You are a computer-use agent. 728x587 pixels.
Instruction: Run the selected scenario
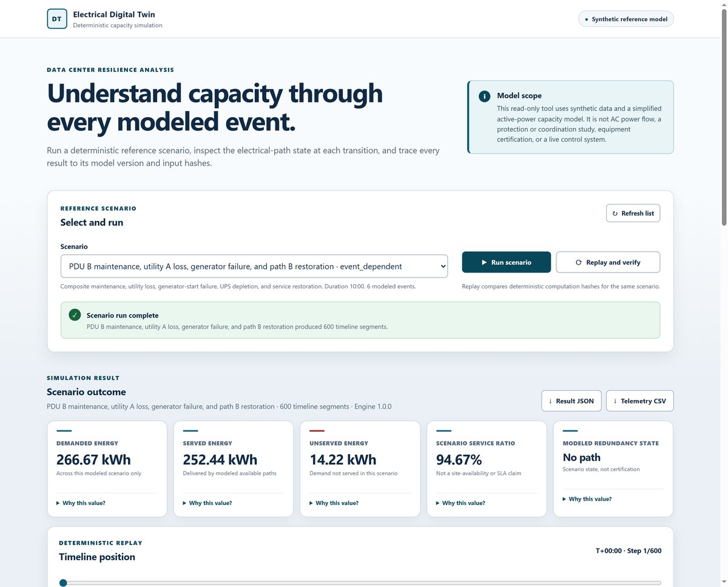[x=507, y=262]
